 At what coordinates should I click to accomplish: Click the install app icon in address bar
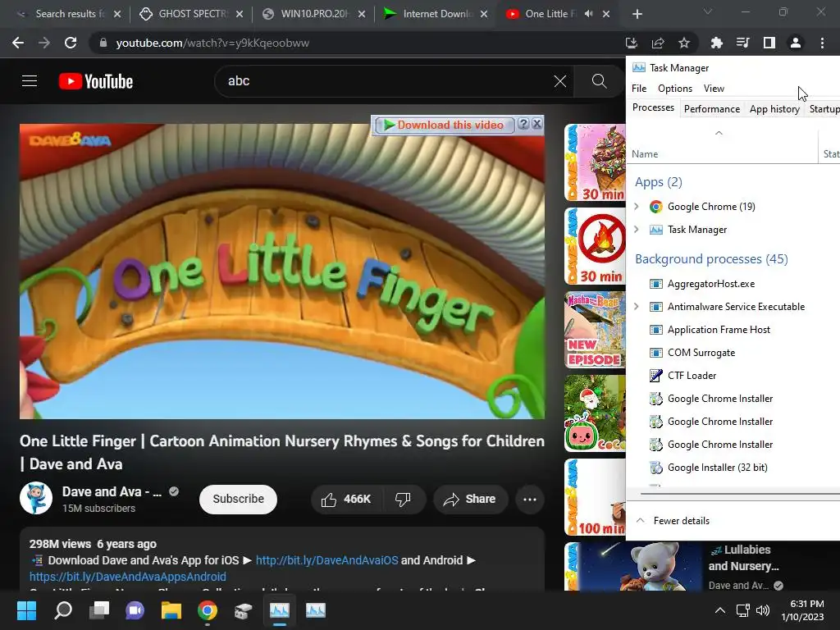point(632,43)
